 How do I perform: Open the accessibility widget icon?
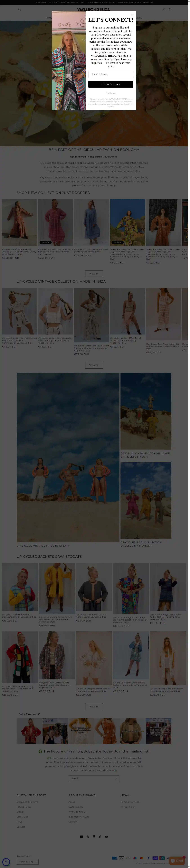point(6,862)
